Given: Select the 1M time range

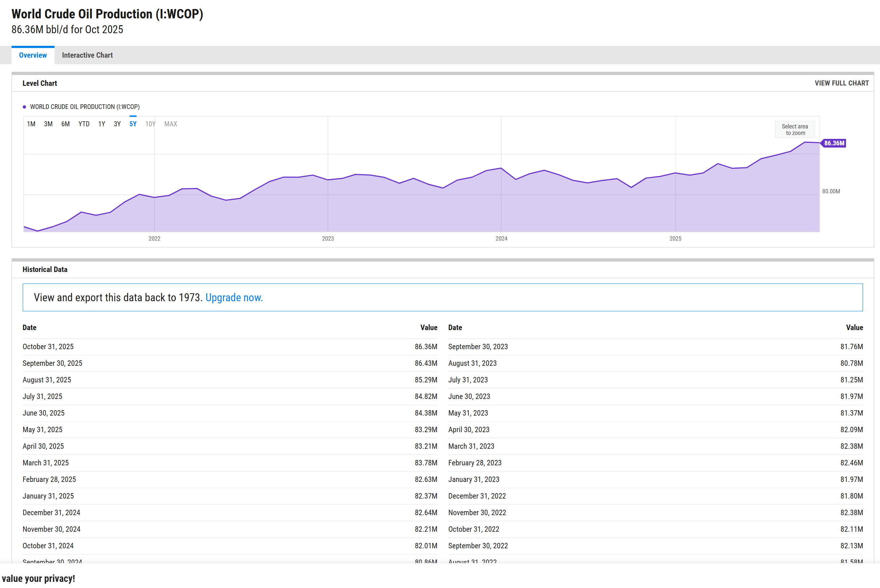Looking at the screenshot, I should coord(31,124).
